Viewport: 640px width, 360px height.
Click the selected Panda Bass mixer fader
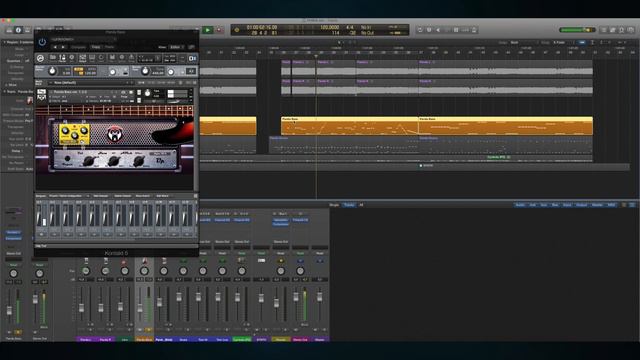[x=140, y=307]
